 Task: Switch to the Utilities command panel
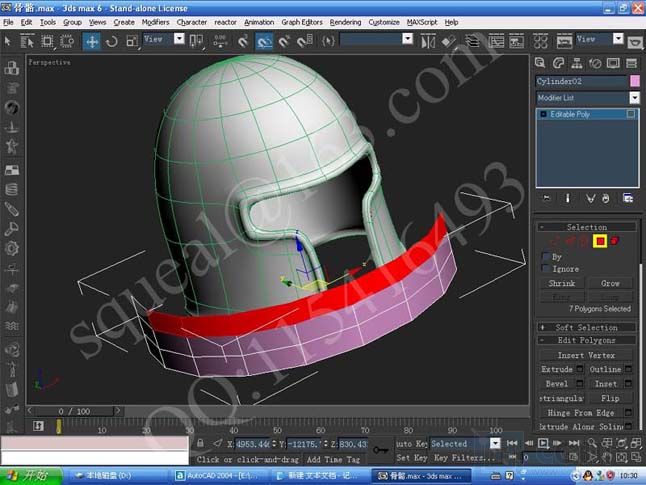coord(631,63)
